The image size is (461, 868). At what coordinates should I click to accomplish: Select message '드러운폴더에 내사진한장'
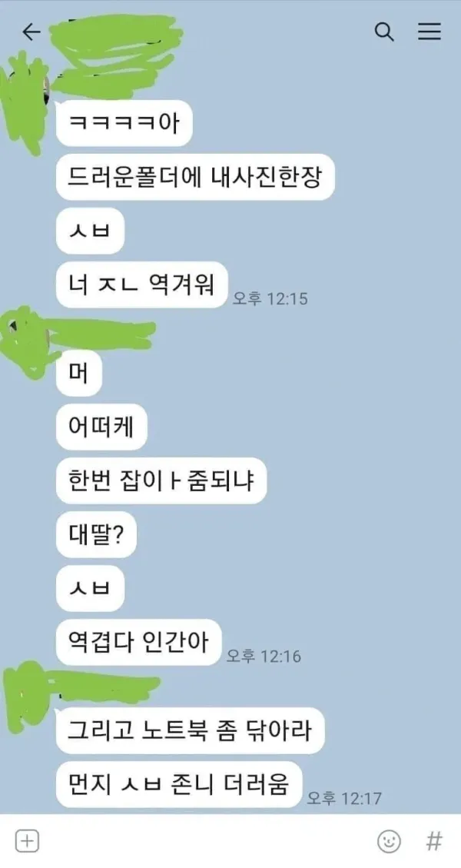[x=195, y=177]
